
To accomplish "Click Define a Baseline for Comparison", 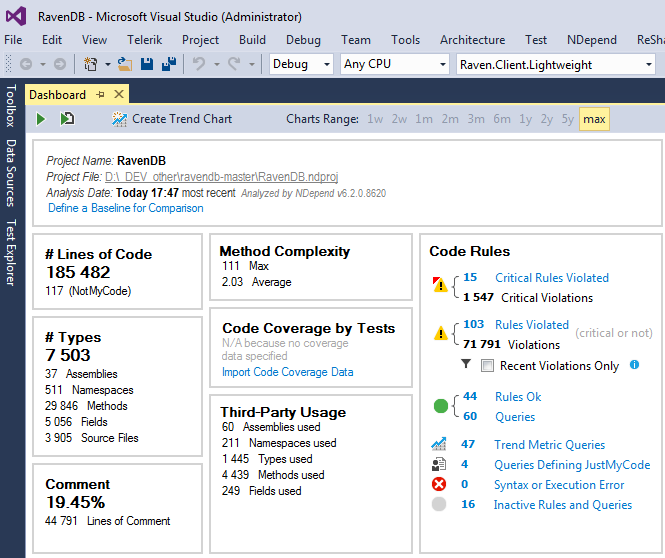I will (126, 208).
